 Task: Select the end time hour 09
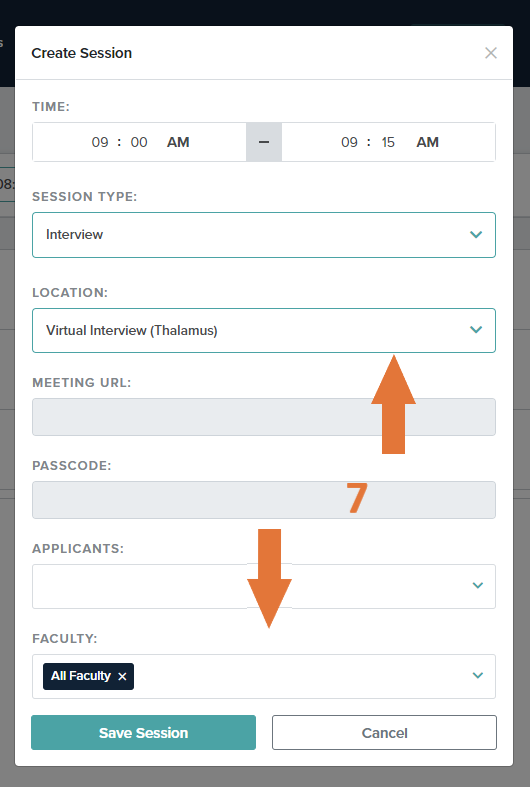point(349,142)
